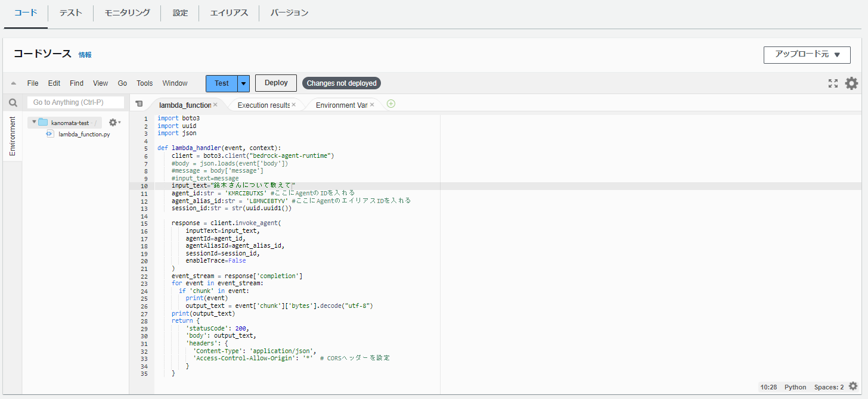This screenshot has width=868, height=399.
Task: Open the Test button dropdown arrow
Action: (243, 83)
